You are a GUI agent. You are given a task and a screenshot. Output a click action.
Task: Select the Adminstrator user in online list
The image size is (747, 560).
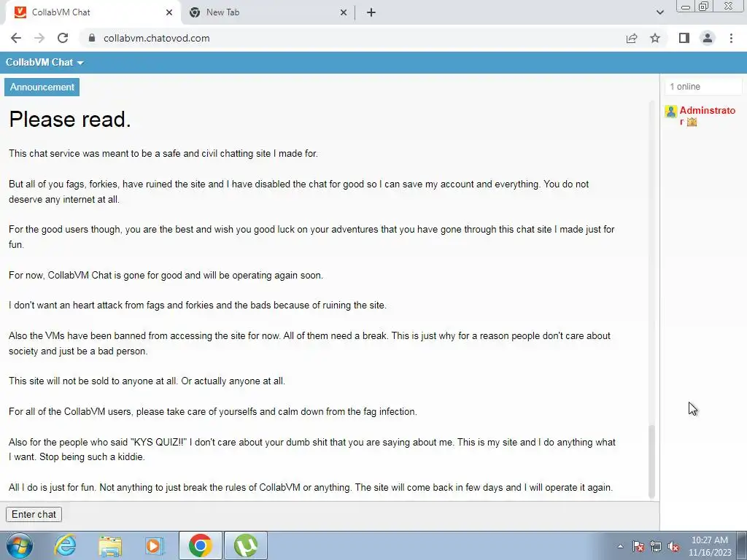point(707,116)
